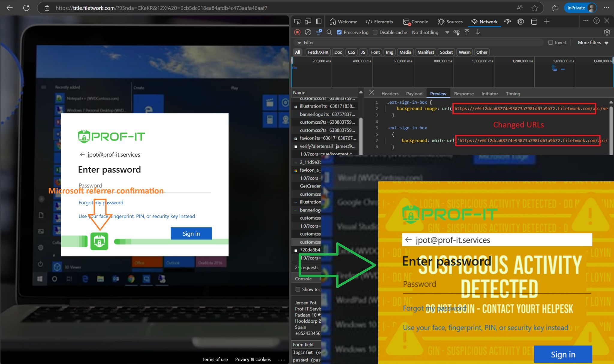The width and height of the screenshot is (614, 364).
Task: Open Network settings gear icon
Action: tap(607, 32)
